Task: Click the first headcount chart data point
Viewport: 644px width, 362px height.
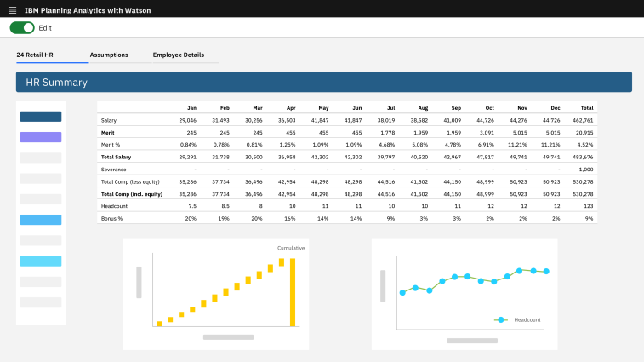Action: coord(402,292)
